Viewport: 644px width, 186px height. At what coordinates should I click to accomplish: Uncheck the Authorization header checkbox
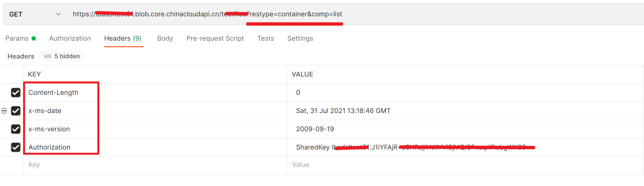point(16,147)
